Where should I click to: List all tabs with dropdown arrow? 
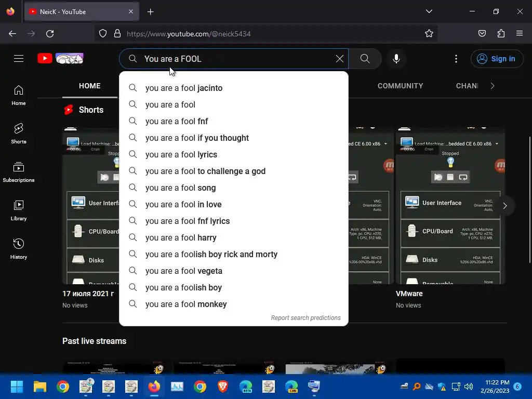pos(429,11)
